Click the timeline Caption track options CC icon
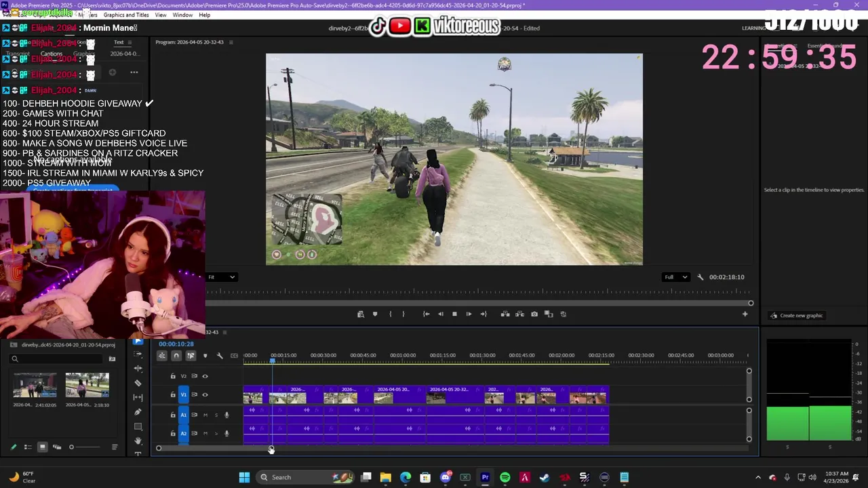Image resolution: width=868 pixels, height=488 pixels. click(x=234, y=355)
